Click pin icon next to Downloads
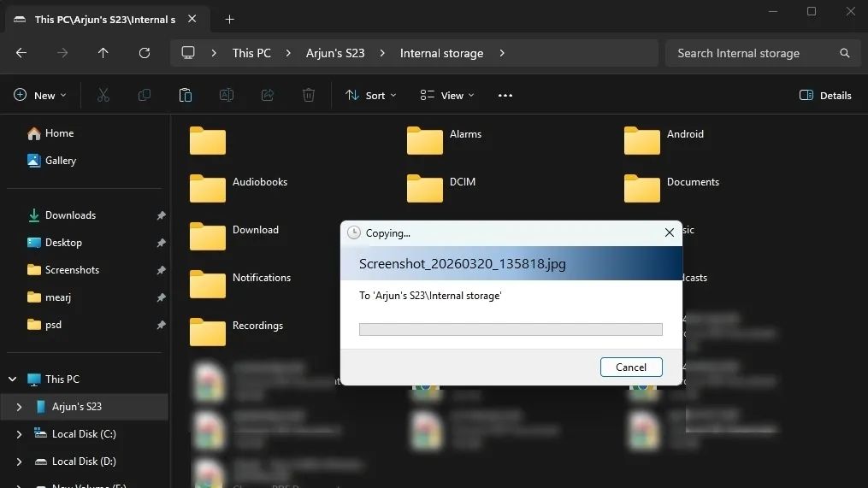The height and width of the screenshot is (488, 868). 161,215
